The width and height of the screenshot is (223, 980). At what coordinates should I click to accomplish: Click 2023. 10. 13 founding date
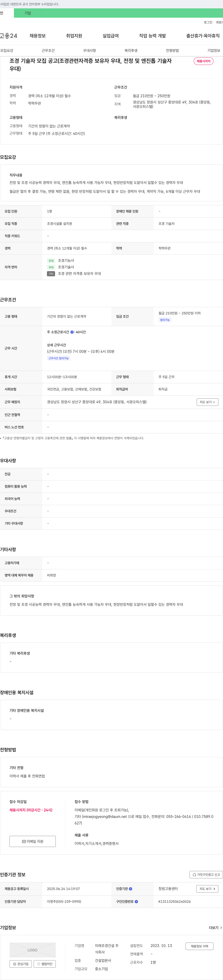pyautogui.click(x=161, y=945)
